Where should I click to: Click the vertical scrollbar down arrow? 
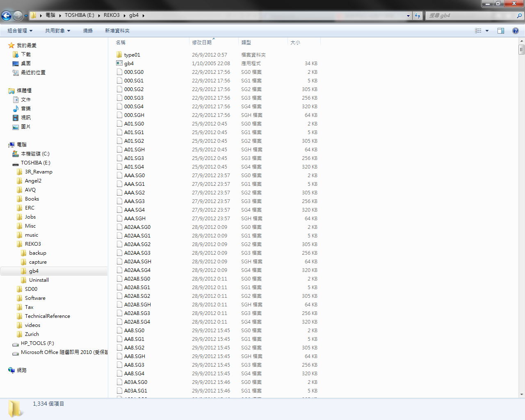522,395
